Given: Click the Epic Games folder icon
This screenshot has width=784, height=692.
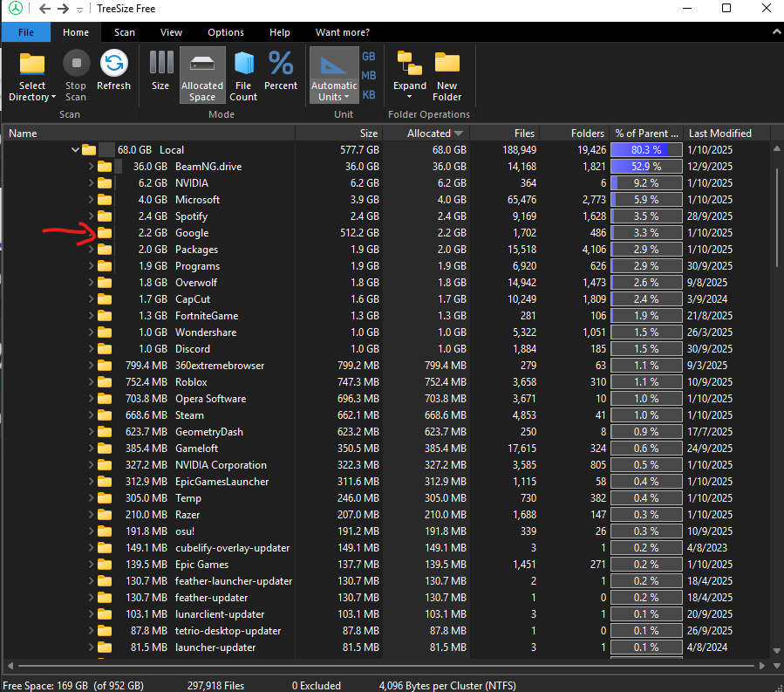Looking at the screenshot, I should coord(105,564).
